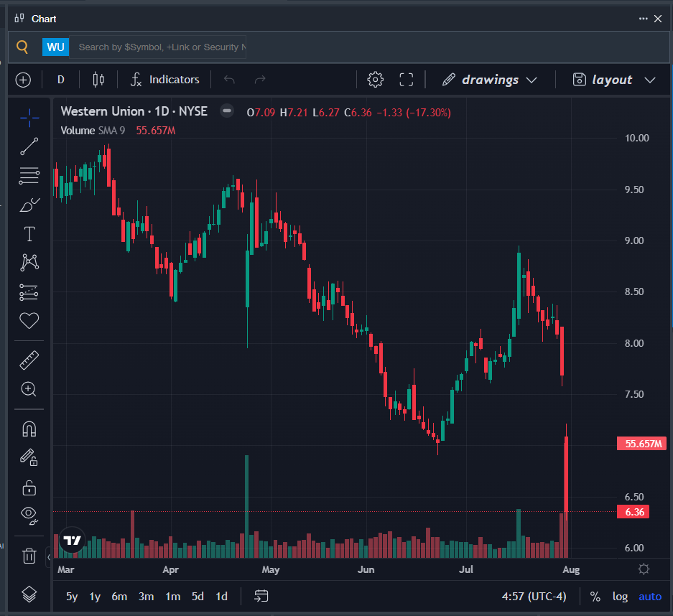Click the undo arrow

point(229,80)
